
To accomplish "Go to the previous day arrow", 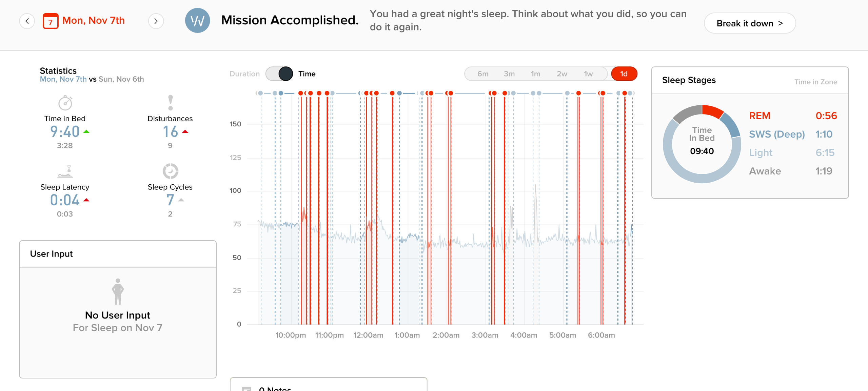I will pos(27,21).
